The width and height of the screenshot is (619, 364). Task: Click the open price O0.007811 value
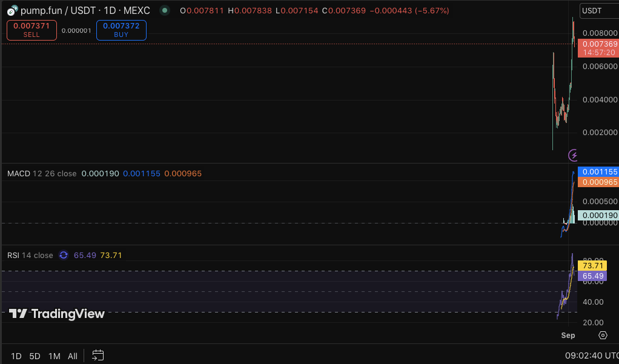pos(202,11)
